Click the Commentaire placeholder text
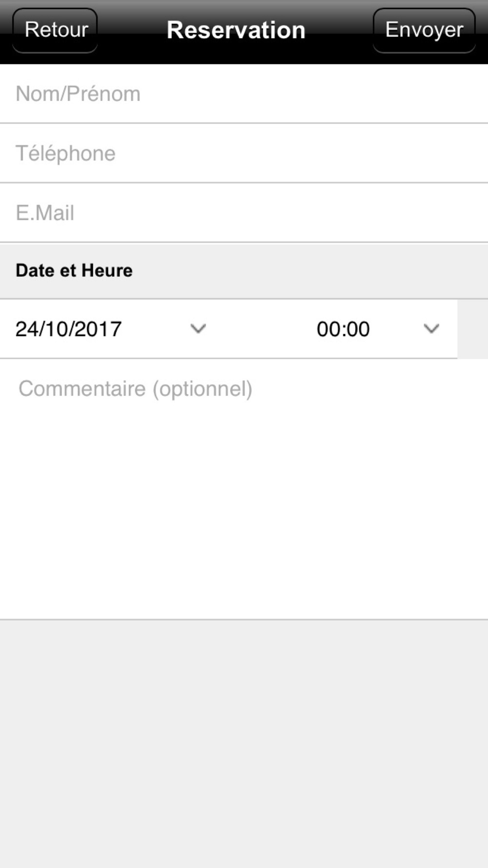This screenshot has height=868, width=488. 136,389
